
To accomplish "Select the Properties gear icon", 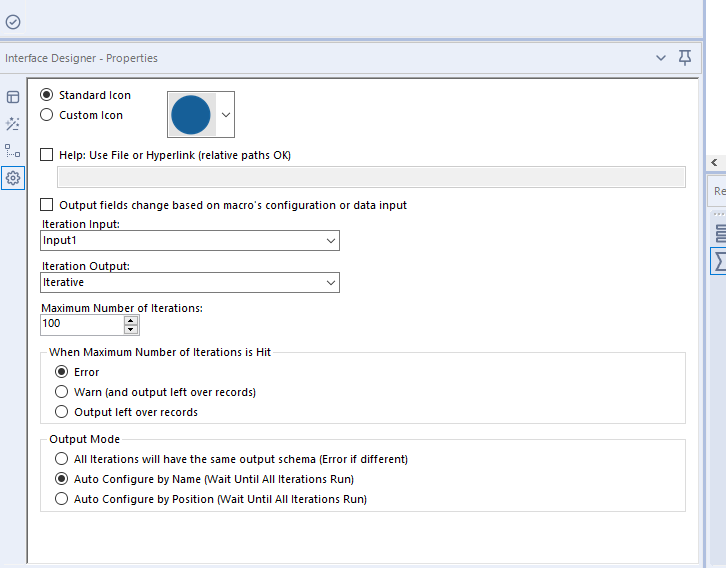I will pyautogui.click(x=13, y=178).
